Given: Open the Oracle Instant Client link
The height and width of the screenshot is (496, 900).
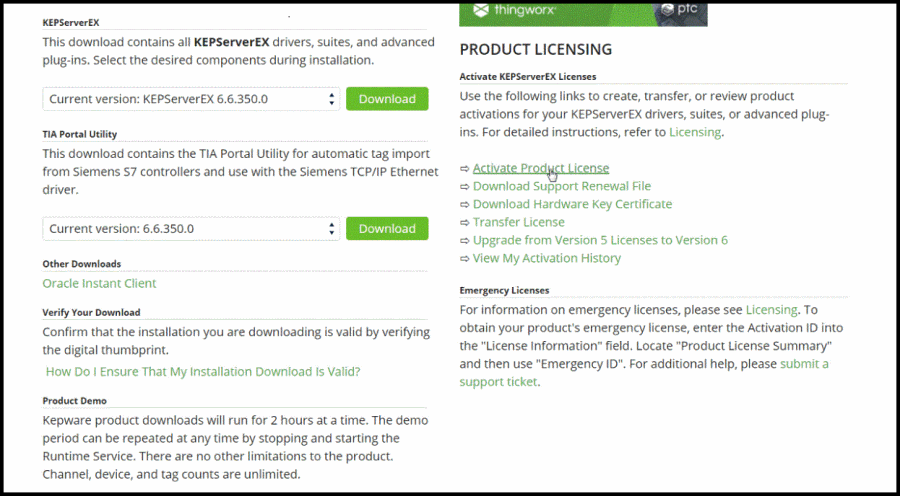Looking at the screenshot, I should 99,283.
